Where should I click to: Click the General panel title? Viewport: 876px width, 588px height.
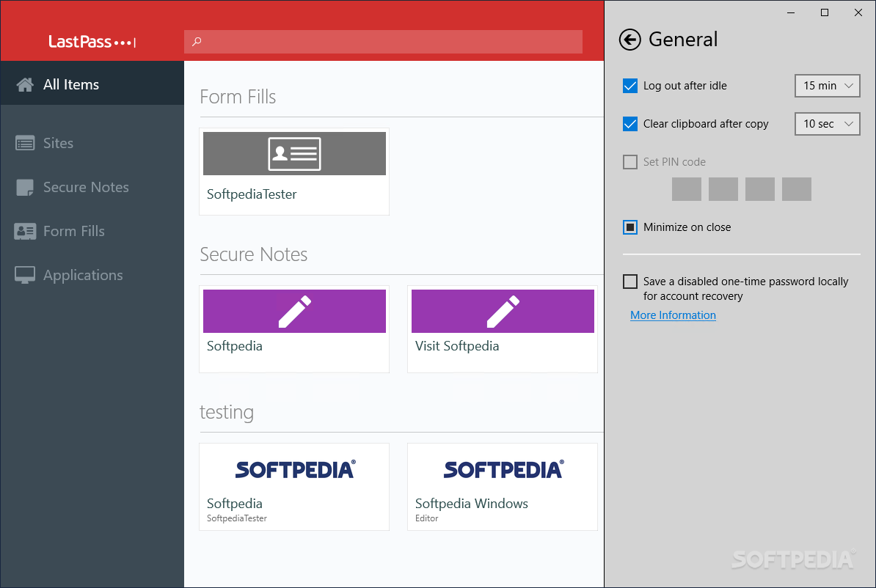point(683,40)
